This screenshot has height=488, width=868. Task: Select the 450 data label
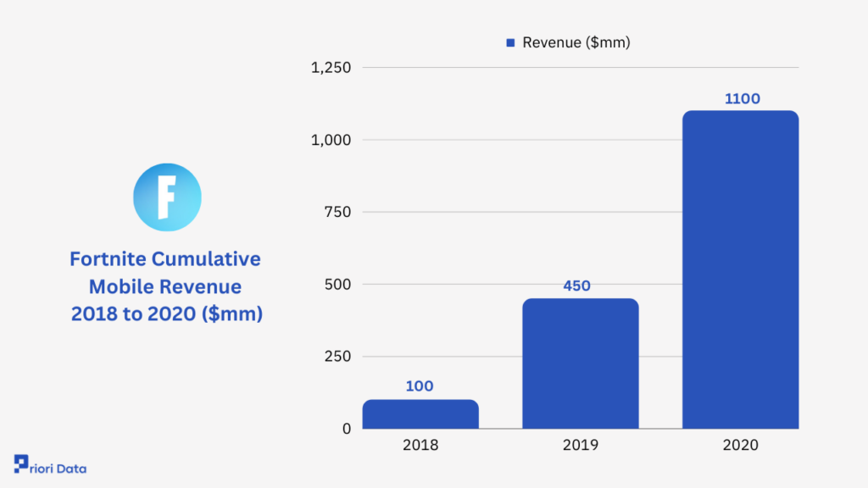576,286
